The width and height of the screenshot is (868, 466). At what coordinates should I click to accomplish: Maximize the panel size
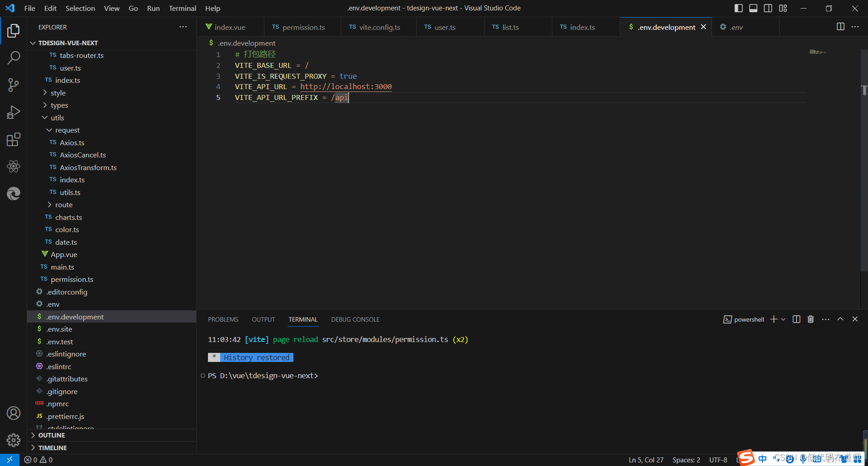click(840, 319)
